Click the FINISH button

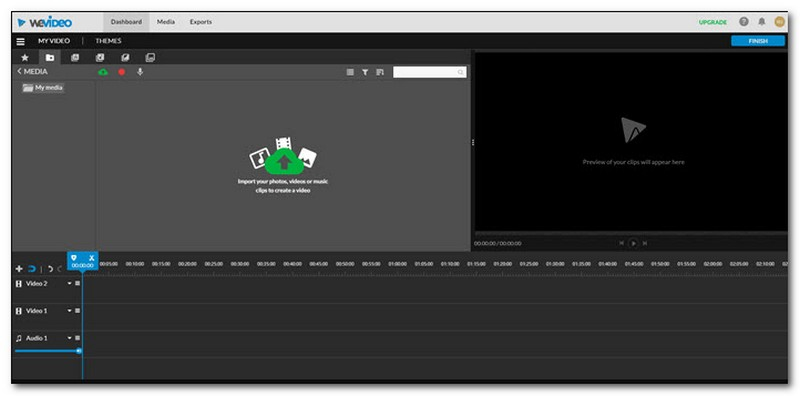pyautogui.click(x=758, y=41)
